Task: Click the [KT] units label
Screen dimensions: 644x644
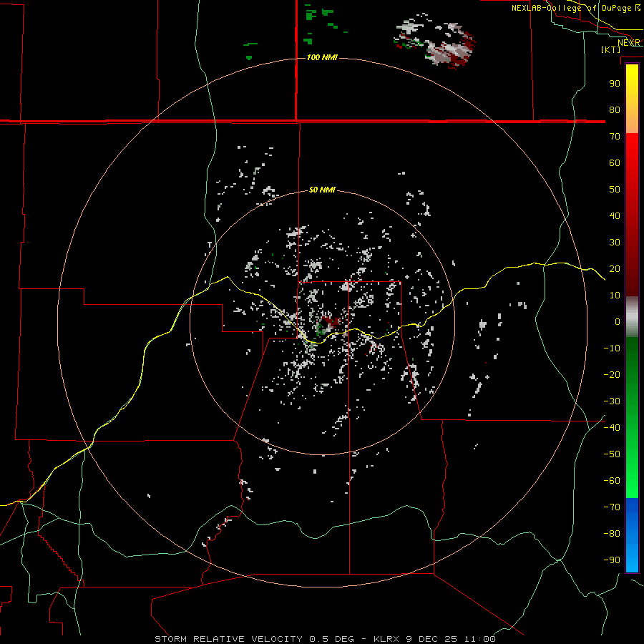Action: click(611, 49)
